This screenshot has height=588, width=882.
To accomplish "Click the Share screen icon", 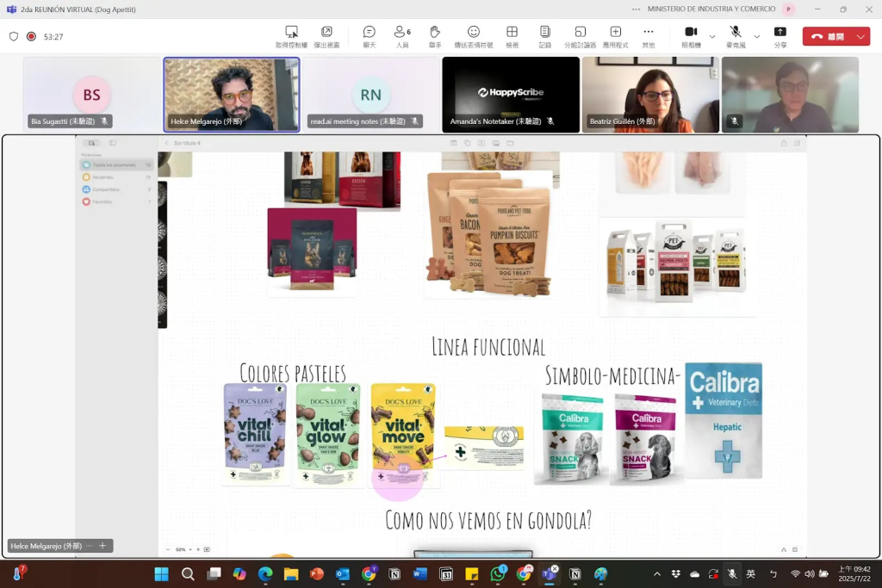I will pos(780,36).
